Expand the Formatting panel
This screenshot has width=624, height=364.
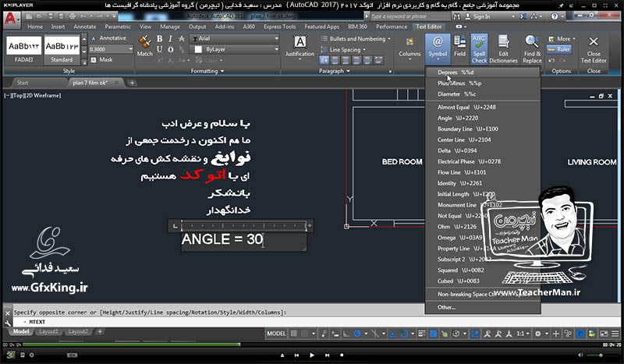[207, 71]
